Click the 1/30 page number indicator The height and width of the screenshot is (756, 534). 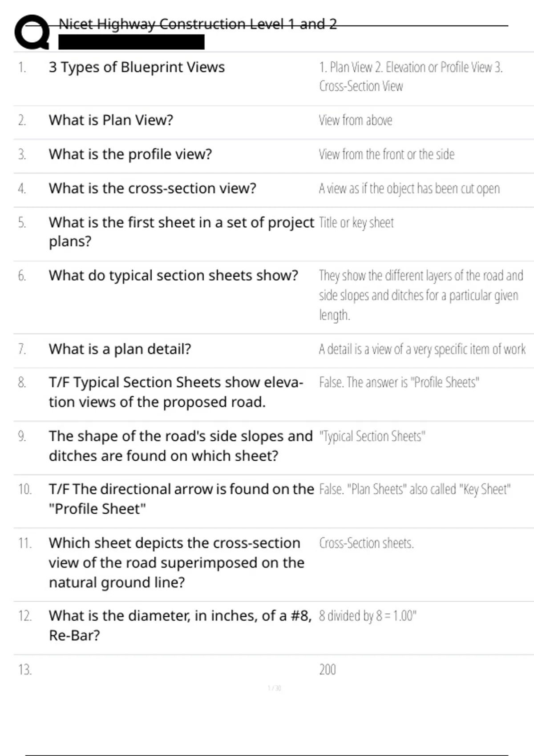click(274, 688)
